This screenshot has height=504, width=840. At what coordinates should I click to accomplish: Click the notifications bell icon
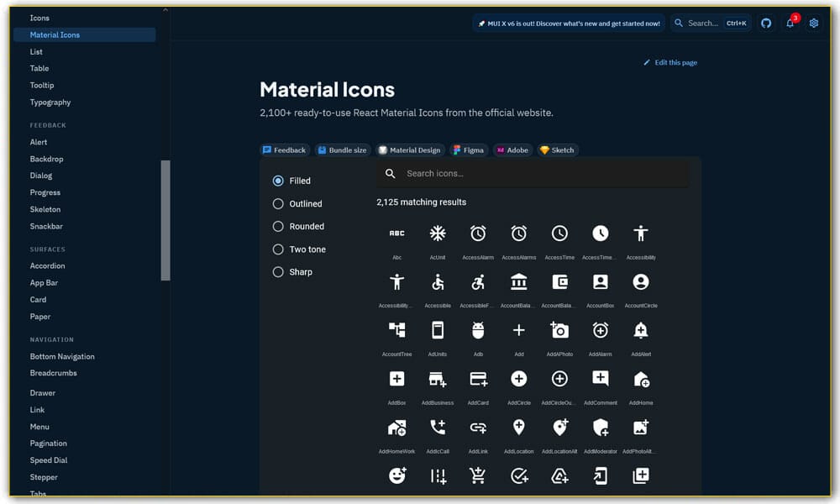790,23
